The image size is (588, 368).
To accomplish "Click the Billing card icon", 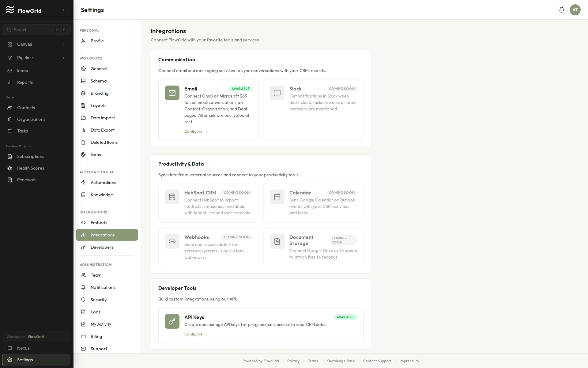I will [83, 336].
